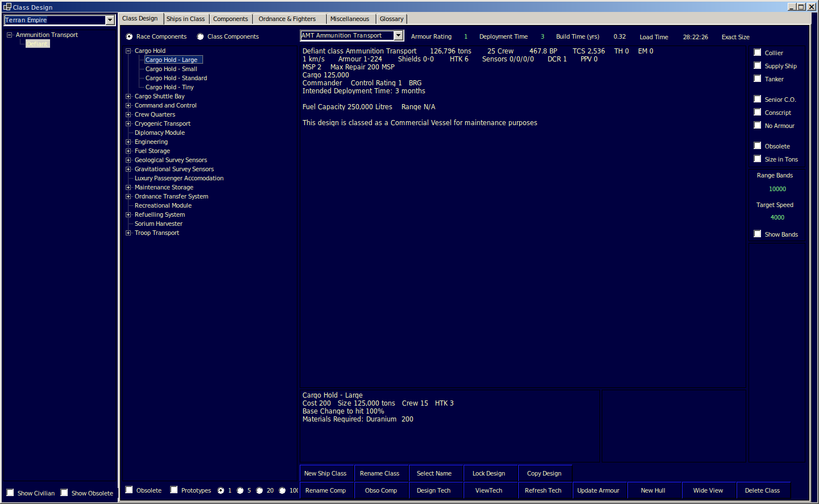Toggle the Conscript checkbox
Image resolution: width=819 pixels, height=504 pixels.
(x=758, y=112)
